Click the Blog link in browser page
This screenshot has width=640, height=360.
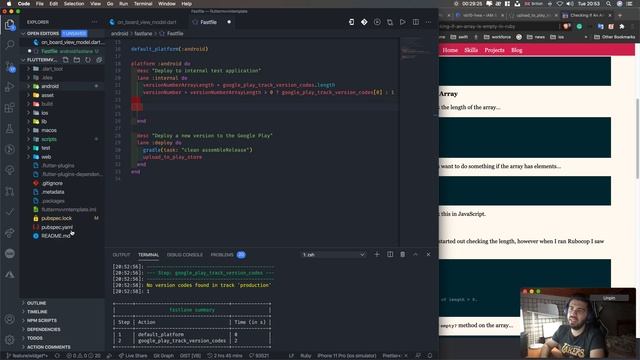(517, 50)
